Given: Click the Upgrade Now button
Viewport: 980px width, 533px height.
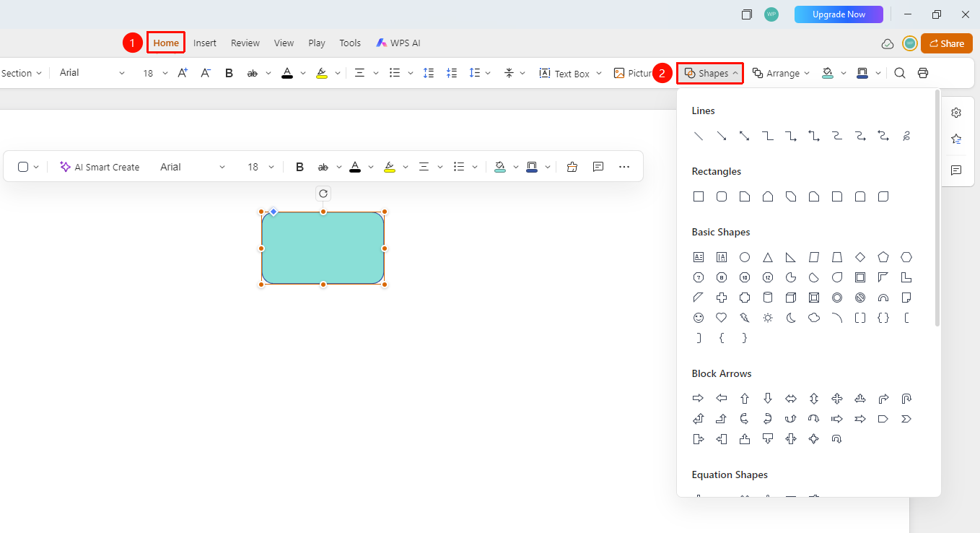Looking at the screenshot, I should coord(839,14).
